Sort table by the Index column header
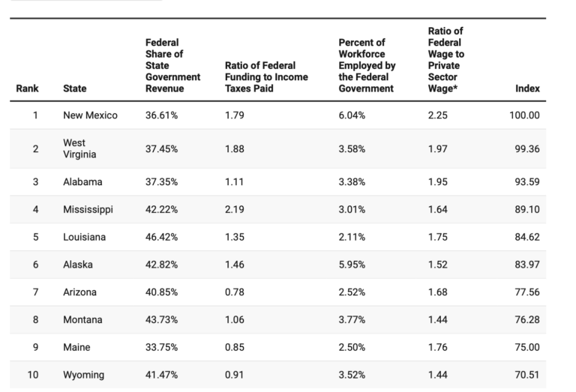 pos(527,88)
